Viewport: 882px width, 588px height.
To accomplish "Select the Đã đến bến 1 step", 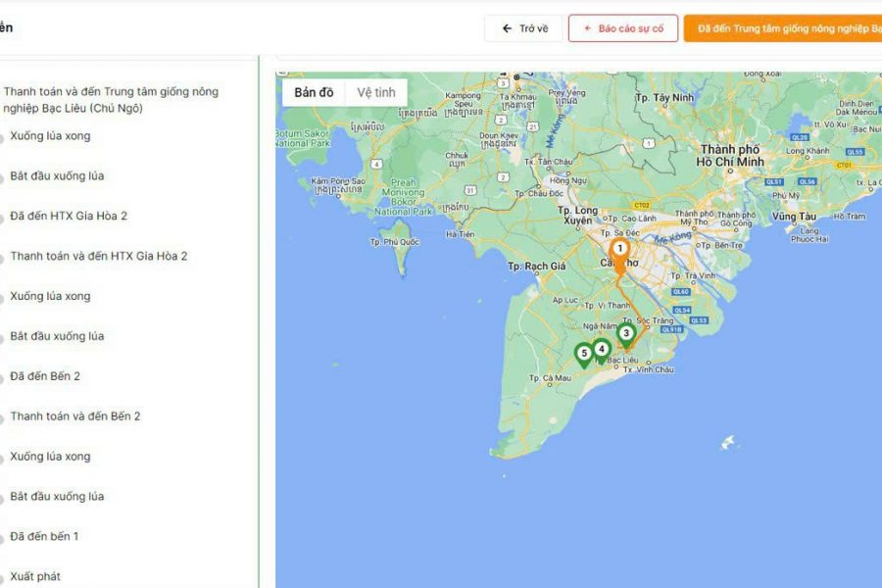I will 44,536.
